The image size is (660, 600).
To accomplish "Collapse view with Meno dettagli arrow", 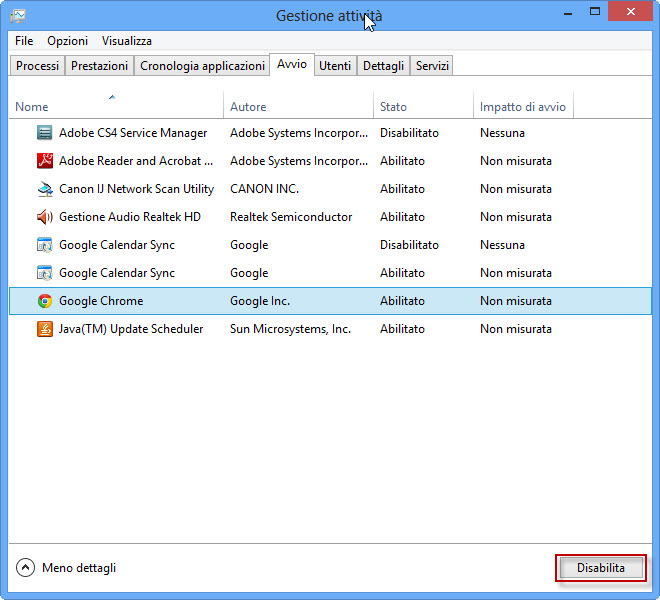I will coord(25,568).
